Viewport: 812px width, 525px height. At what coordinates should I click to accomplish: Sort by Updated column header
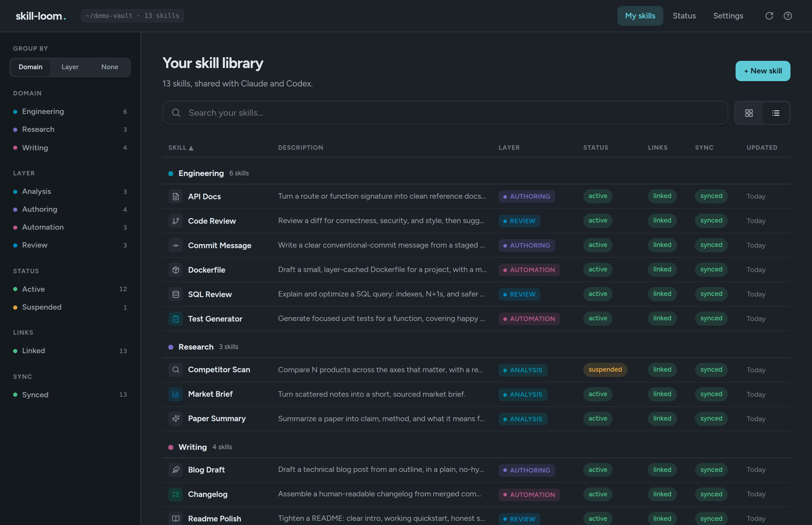(762, 148)
